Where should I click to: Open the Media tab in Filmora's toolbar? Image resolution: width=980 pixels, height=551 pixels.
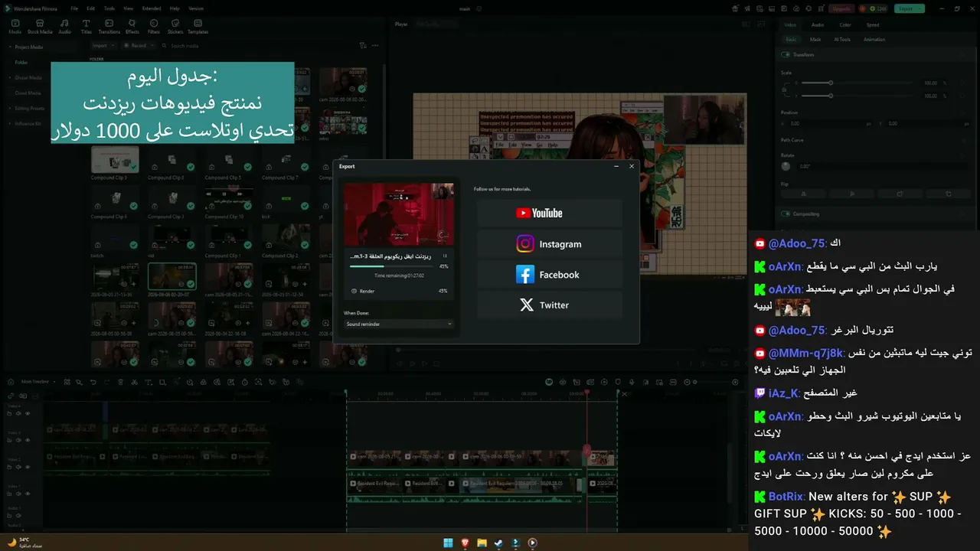[x=15, y=27]
